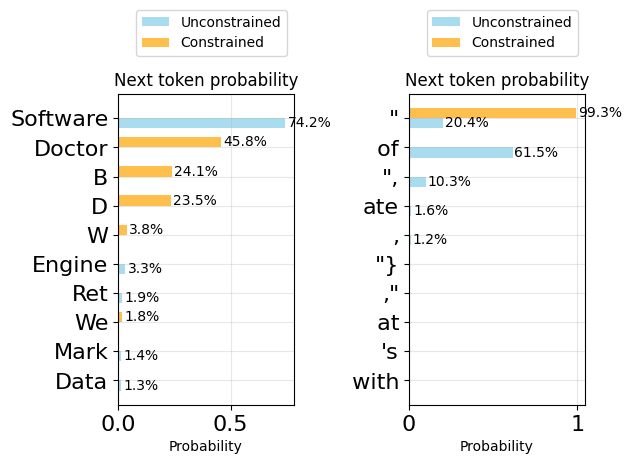This screenshot has width=631, height=464.
Task: Click the "Engine" axis label
Action: 69,265
